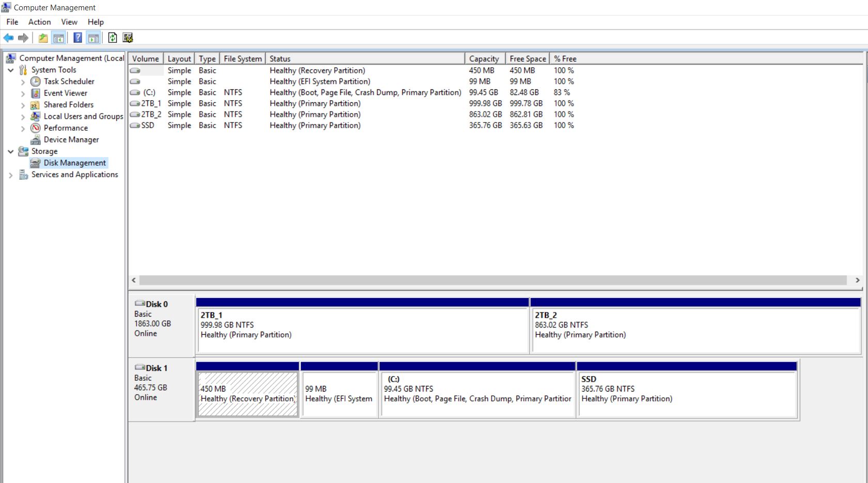The height and width of the screenshot is (483, 868).
Task: Sort by the % Free column header
Action: tap(565, 58)
